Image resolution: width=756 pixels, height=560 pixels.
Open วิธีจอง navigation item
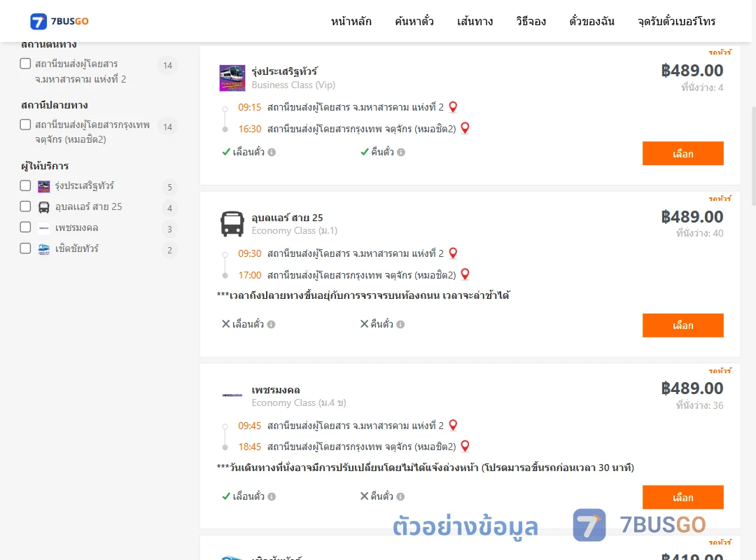coord(531,22)
